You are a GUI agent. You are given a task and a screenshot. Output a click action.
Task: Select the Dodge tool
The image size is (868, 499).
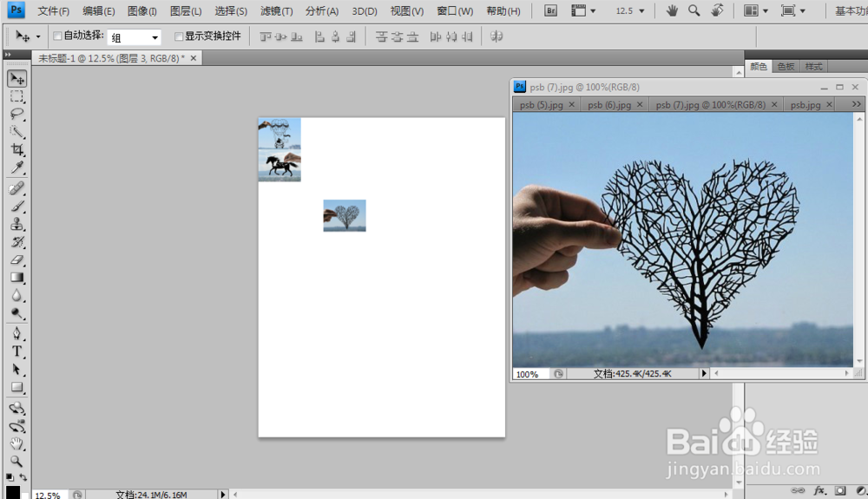pos(17,313)
